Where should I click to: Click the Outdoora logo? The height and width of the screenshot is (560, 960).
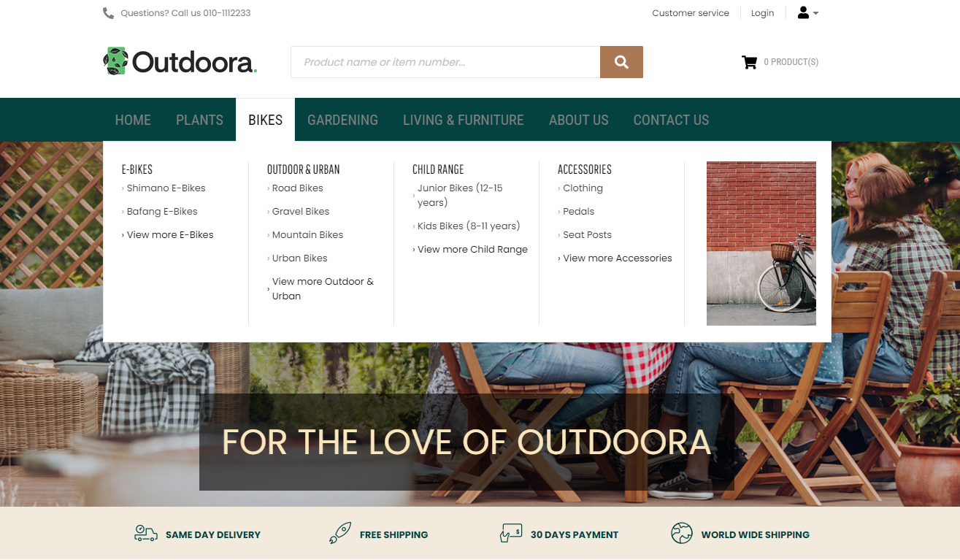pos(180,62)
